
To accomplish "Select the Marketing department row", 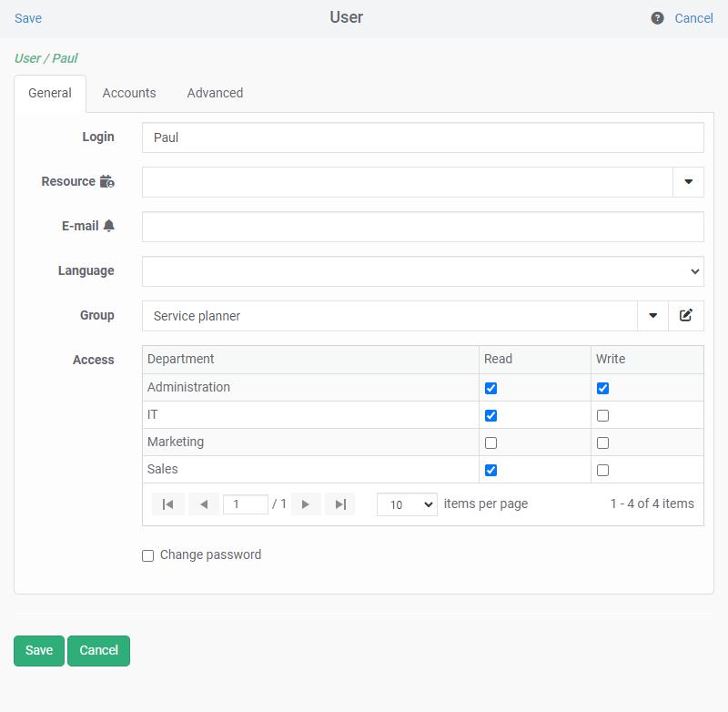I will click(x=423, y=442).
